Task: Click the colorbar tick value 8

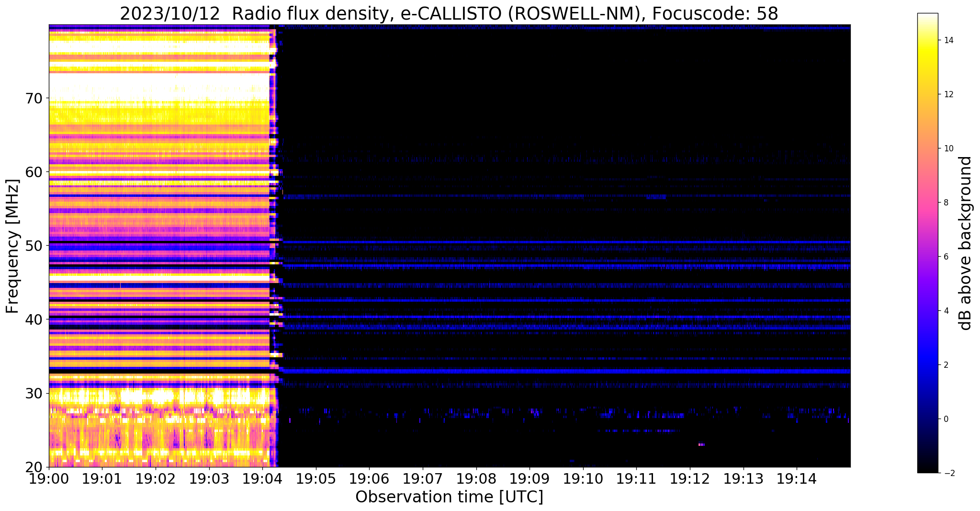Action: [x=946, y=203]
